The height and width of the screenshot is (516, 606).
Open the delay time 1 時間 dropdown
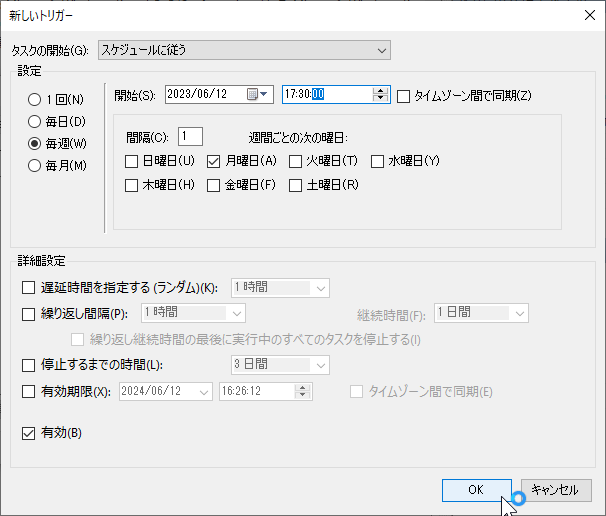click(x=280, y=288)
